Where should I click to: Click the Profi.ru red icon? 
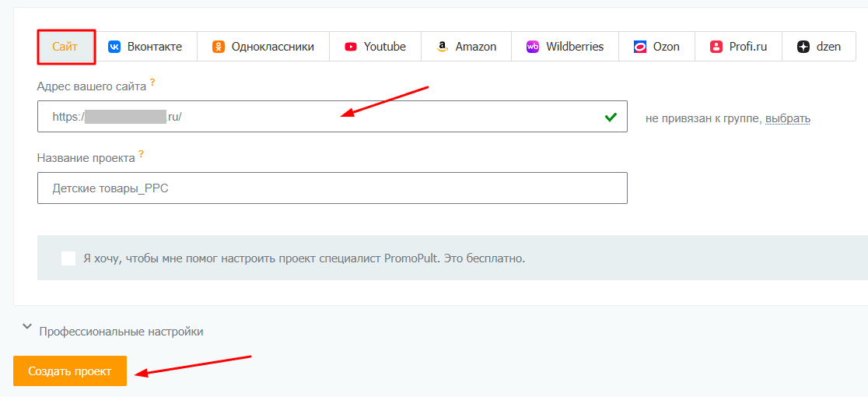pyautogui.click(x=716, y=47)
